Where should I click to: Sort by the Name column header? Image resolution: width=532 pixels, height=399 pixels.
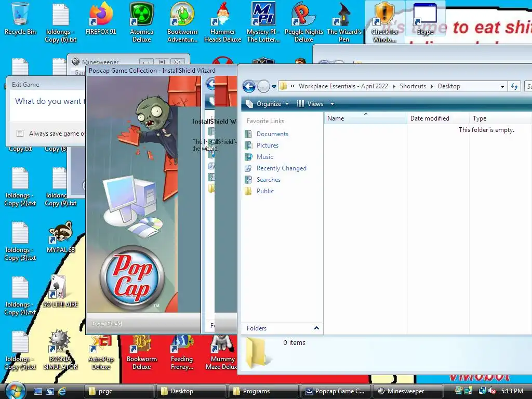[x=365, y=118]
